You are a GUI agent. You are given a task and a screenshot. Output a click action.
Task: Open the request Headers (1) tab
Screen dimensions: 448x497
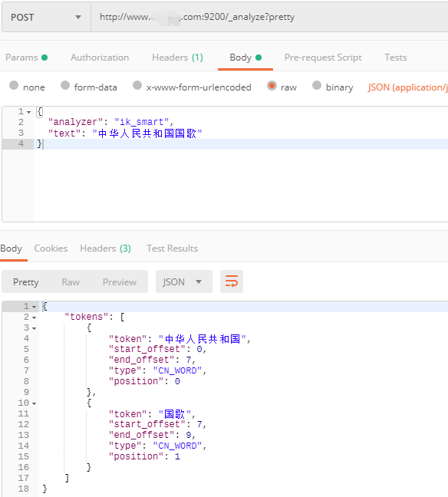pyautogui.click(x=177, y=58)
